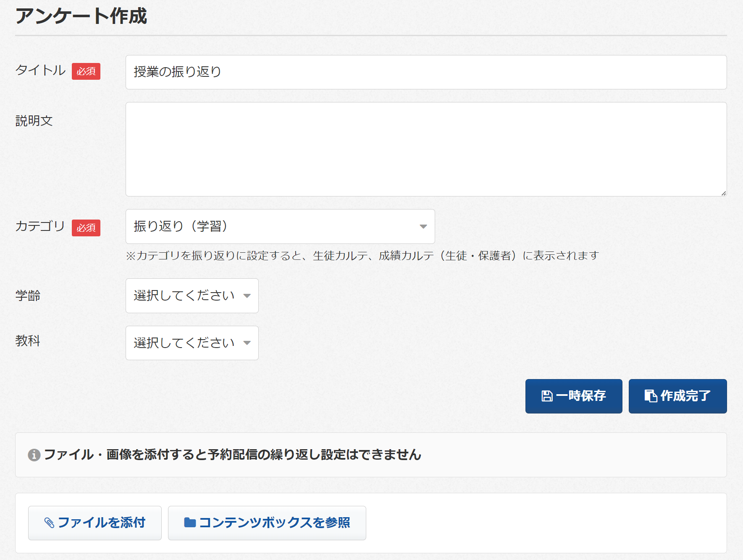
Task: Click the 必須 badge next to タイトル
Action: (x=86, y=71)
